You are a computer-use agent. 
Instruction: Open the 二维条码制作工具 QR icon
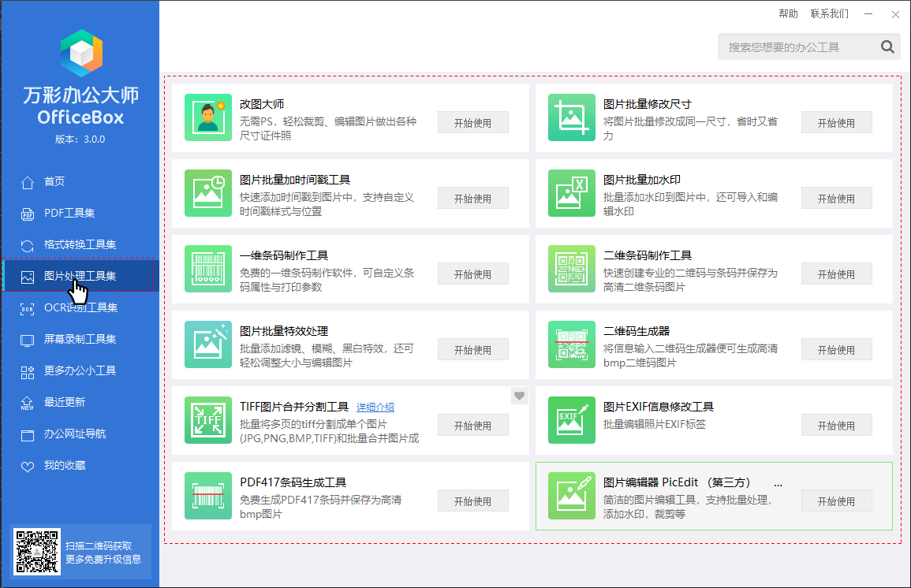(x=572, y=270)
